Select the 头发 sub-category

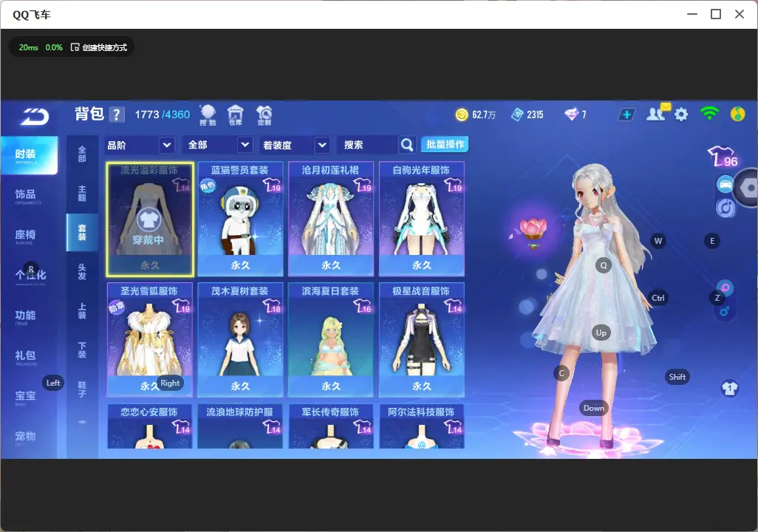point(82,271)
